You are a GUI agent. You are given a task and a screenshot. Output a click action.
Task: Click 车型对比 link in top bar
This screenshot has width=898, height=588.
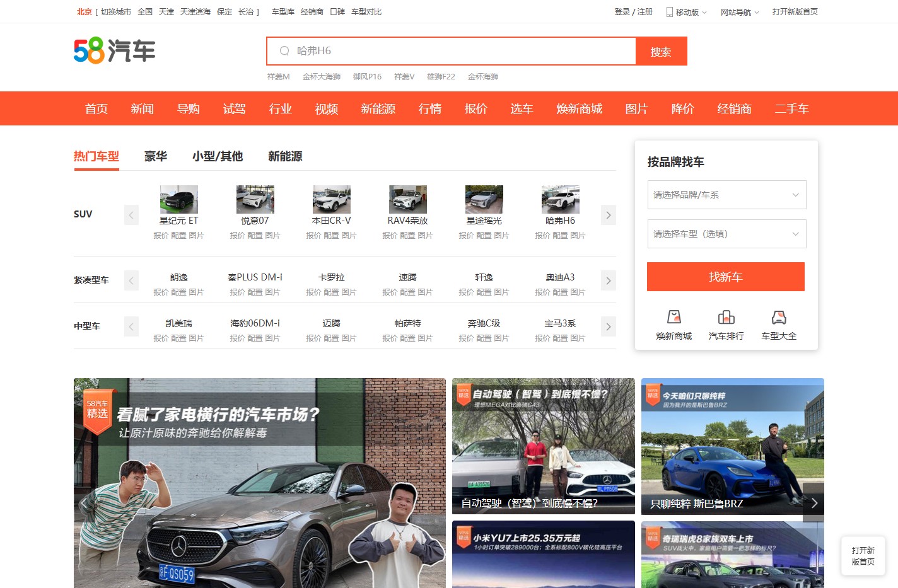[366, 12]
